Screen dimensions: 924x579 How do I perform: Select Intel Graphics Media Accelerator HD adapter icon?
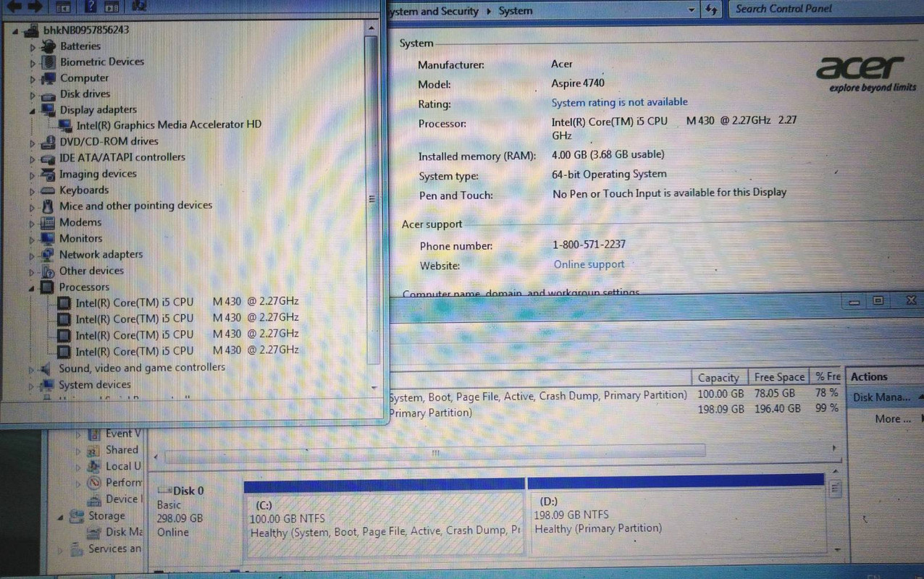[66, 125]
